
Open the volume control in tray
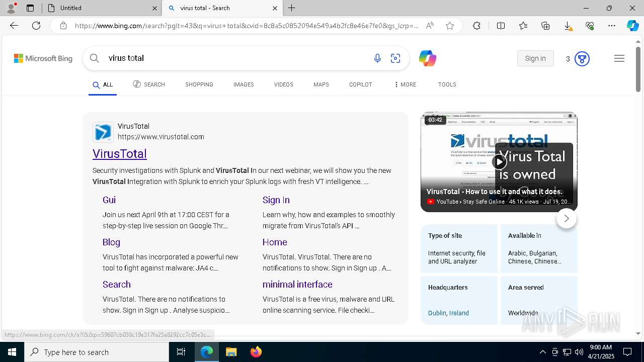coord(579,352)
